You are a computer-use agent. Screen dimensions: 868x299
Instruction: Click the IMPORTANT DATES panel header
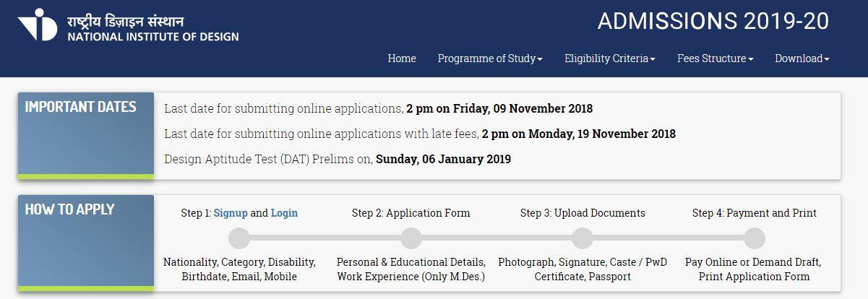tap(86, 136)
